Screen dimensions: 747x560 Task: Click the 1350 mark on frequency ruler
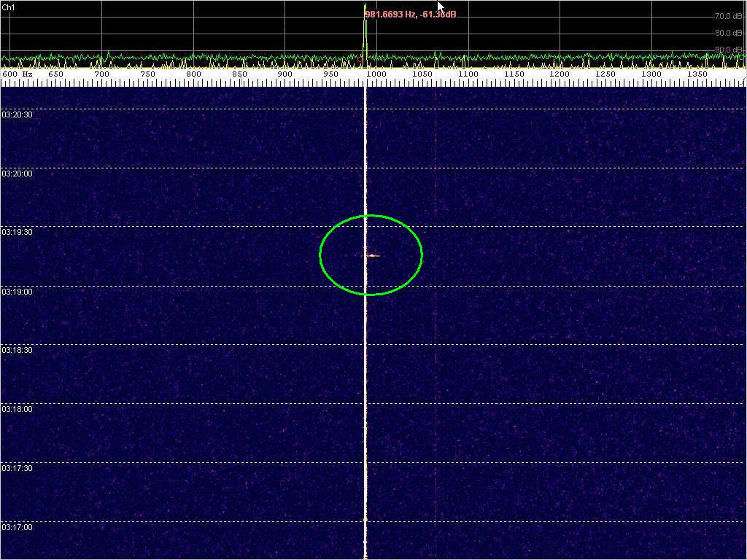(x=697, y=74)
